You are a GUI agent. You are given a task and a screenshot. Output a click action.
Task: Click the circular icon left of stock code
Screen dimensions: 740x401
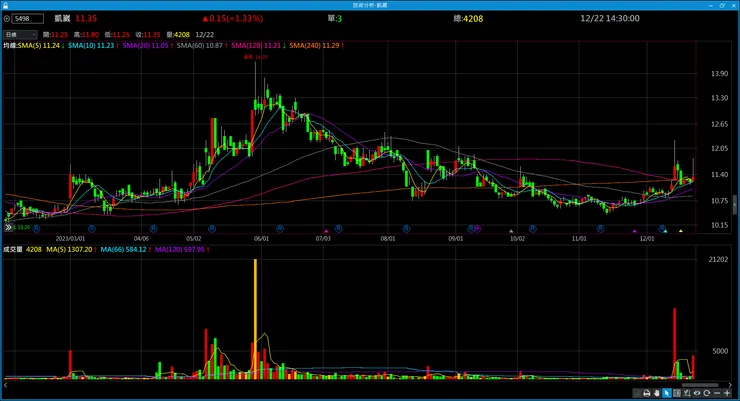pos(7,19)
